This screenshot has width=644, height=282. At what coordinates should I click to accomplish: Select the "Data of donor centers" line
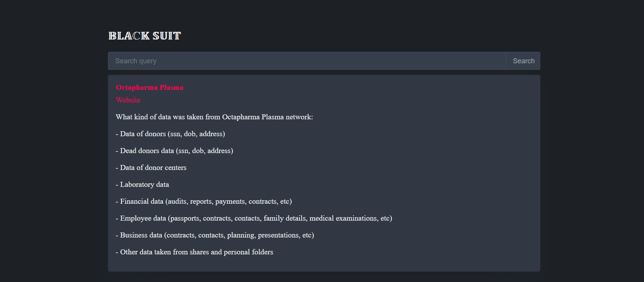pos(151,168)
